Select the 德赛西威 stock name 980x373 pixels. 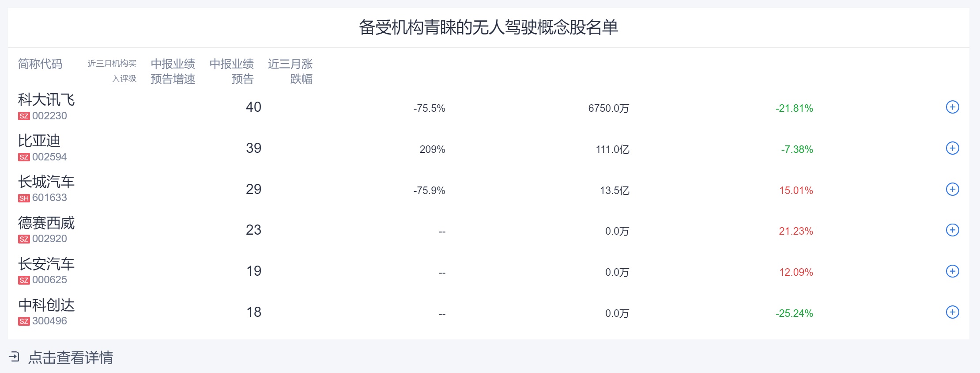coord(46,223)
